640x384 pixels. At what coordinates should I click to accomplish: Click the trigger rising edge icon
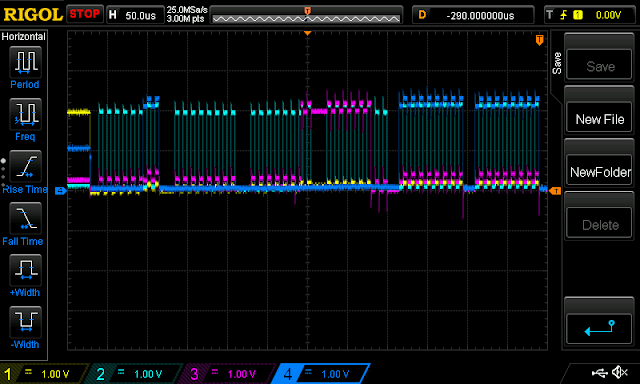click(x=564, y=15)
